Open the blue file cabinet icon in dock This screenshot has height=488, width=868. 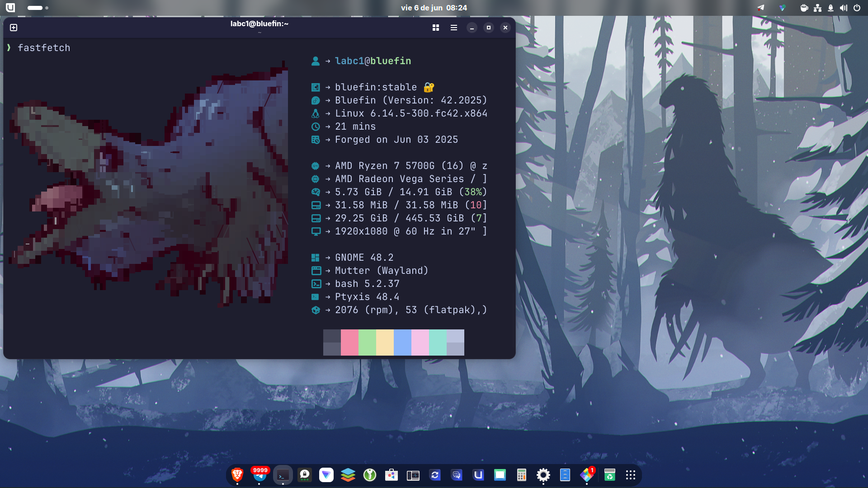(565, 475)
